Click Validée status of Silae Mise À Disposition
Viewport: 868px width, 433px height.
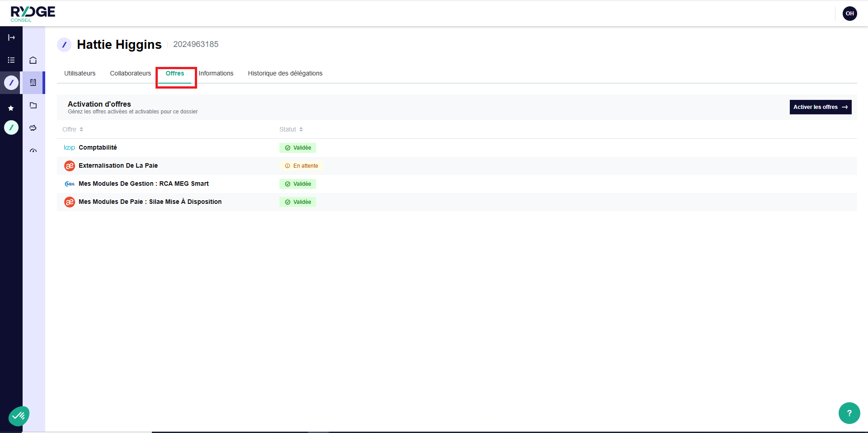click(297, 202)
